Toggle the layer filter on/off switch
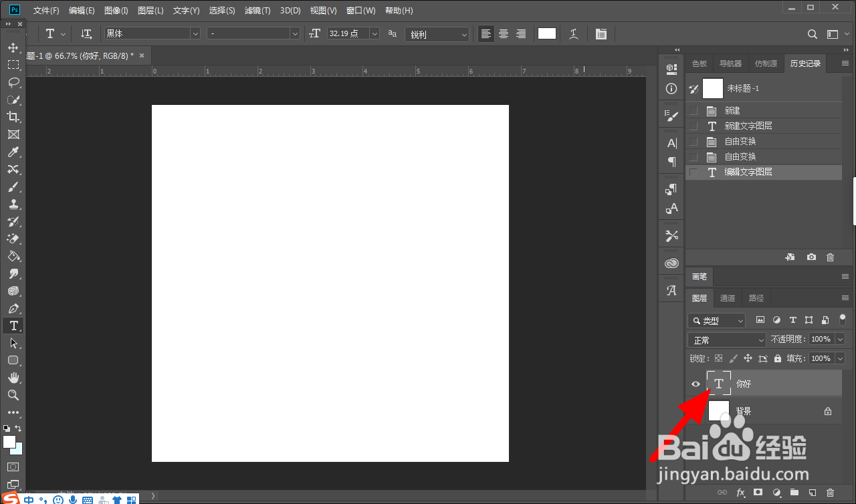856x504 pixels. 842,320
